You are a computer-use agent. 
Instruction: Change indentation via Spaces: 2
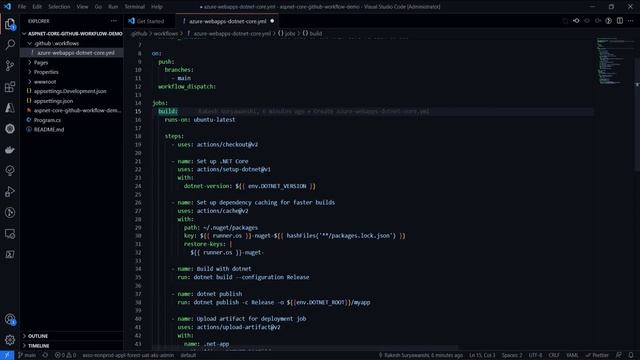512,356
